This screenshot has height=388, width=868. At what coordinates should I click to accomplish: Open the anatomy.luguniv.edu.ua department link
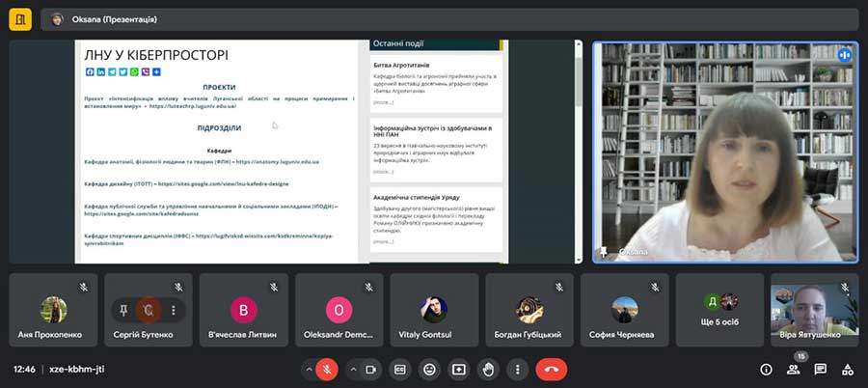coord(278,162)
